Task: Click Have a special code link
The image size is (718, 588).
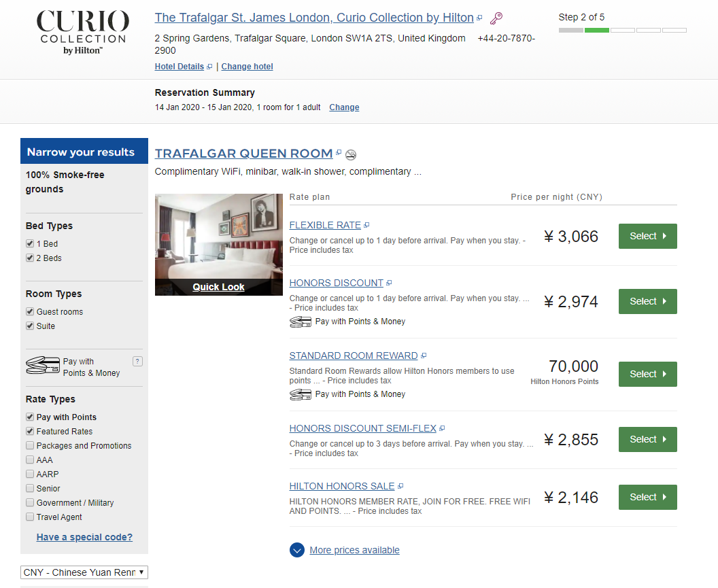Action: 85,537
